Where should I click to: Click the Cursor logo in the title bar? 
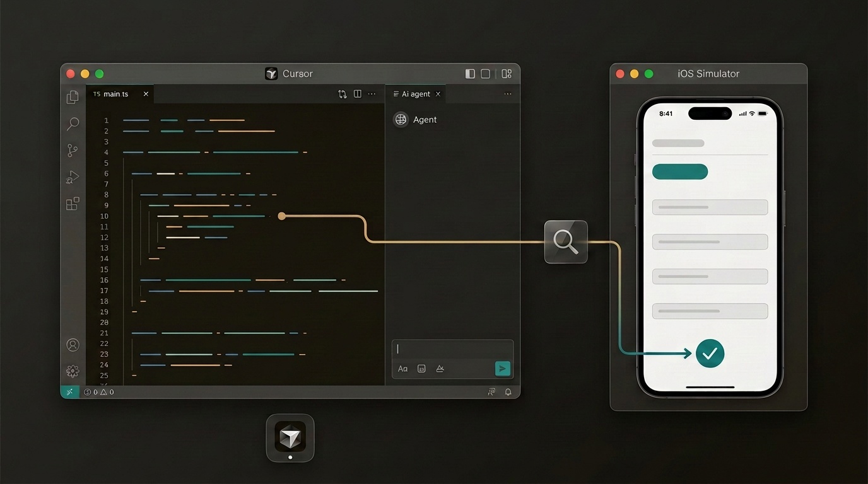point(271,74)
